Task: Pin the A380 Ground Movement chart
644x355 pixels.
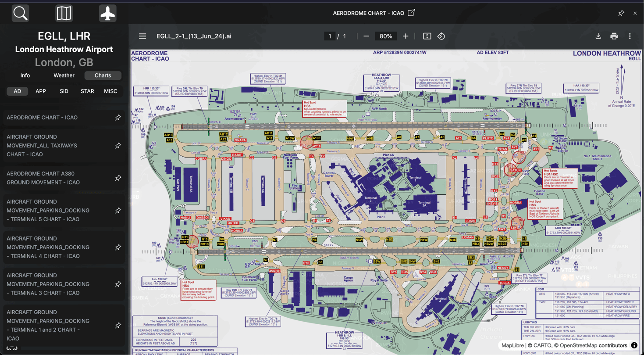Action: (118, 178)
